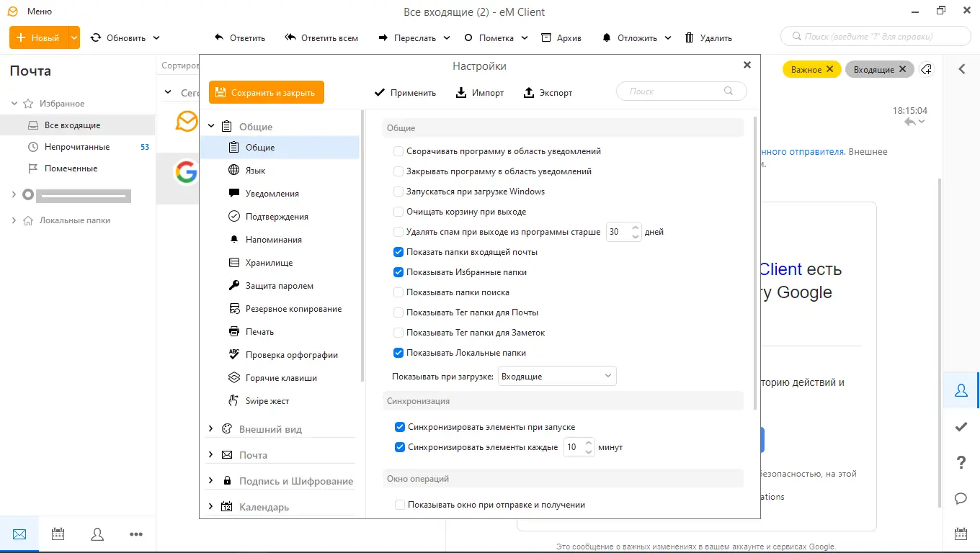The height and width of the screenshot is (553, 980).
Task: Click the spam days number field
Action: click(x=618, y=232)
